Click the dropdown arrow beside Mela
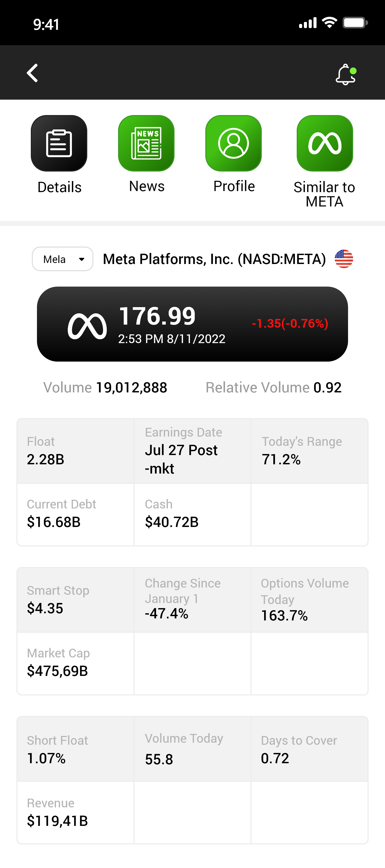 [82, 259]
